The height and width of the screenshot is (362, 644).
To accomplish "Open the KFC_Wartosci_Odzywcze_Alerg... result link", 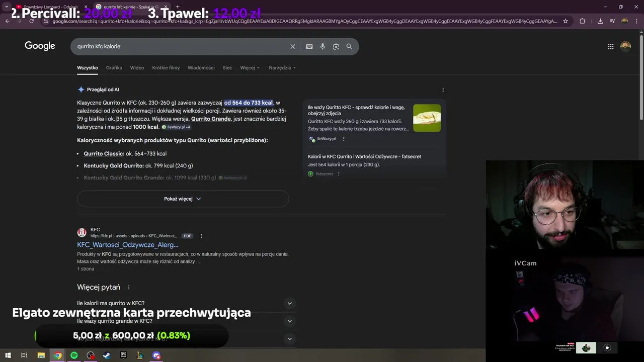I will point(128,245).
